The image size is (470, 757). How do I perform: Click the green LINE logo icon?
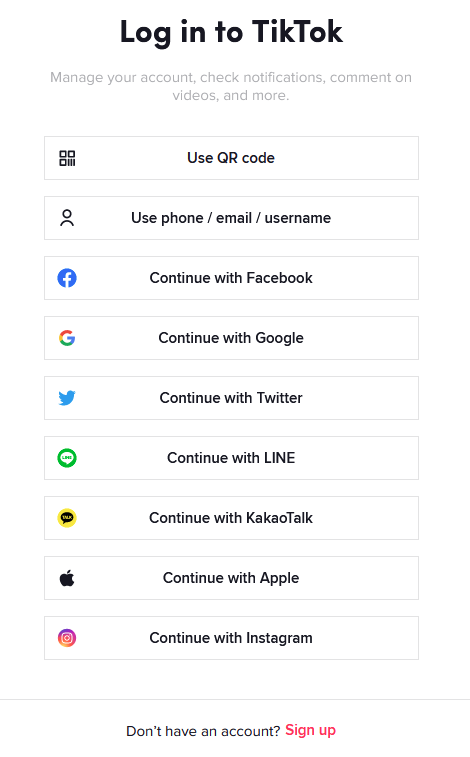67,458
